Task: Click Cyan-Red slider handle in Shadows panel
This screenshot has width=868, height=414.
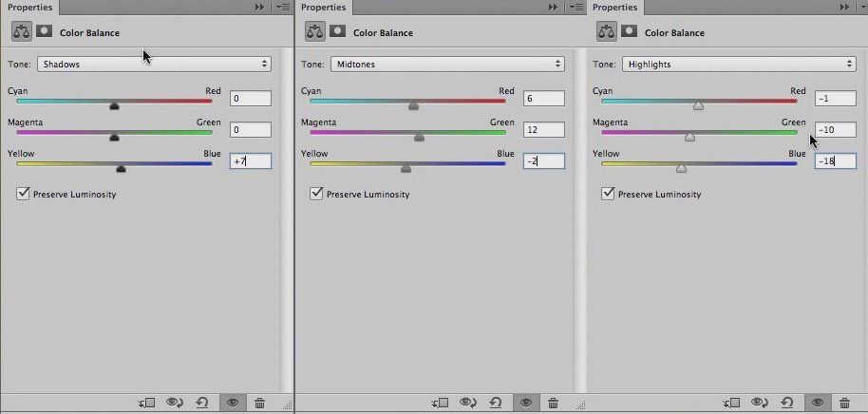Action: 114,105
